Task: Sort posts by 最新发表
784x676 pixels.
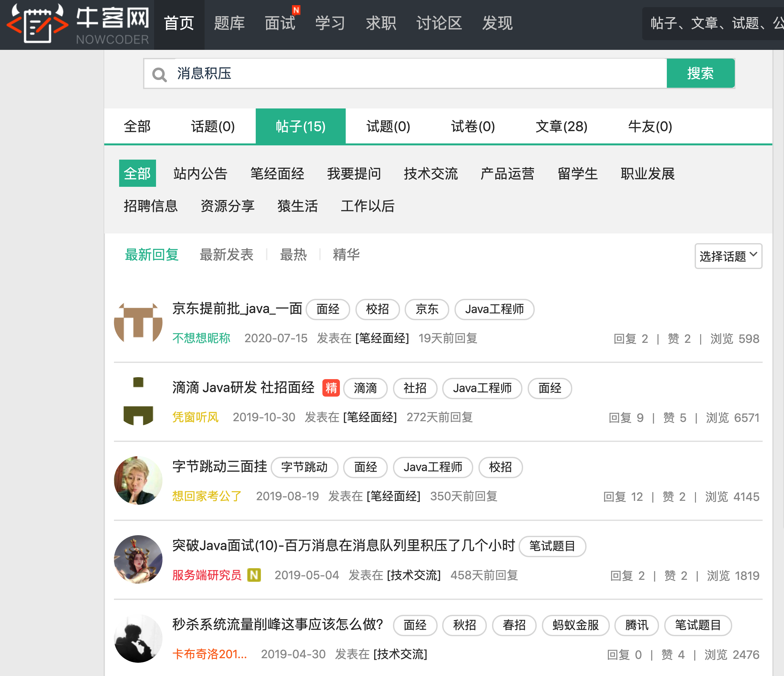Action: [226, 255]
